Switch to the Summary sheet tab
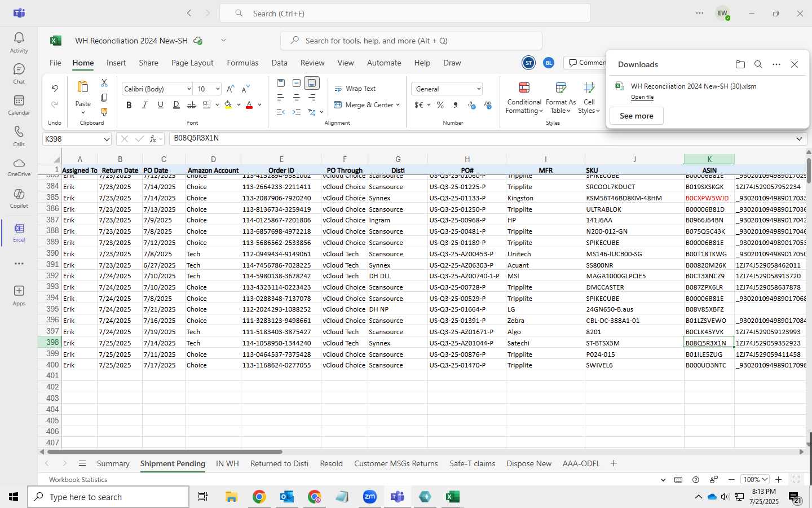 [x=113, y=463]
